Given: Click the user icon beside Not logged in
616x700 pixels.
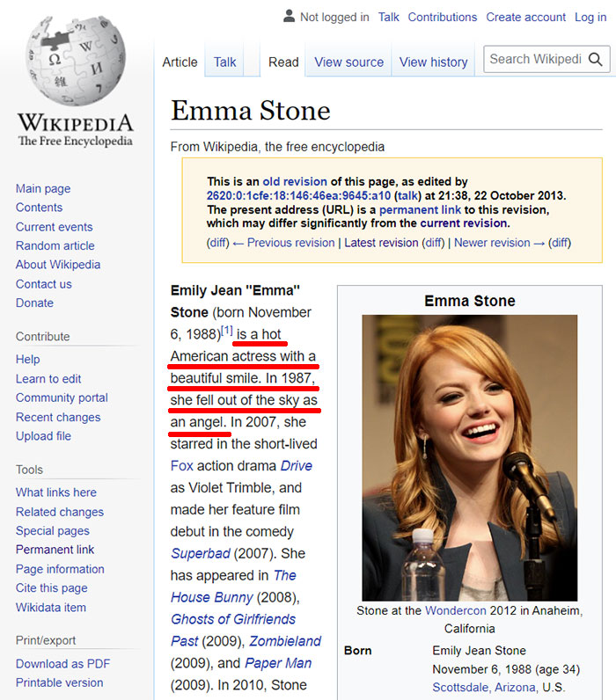Looking at the screenshot, I should 288,17.
